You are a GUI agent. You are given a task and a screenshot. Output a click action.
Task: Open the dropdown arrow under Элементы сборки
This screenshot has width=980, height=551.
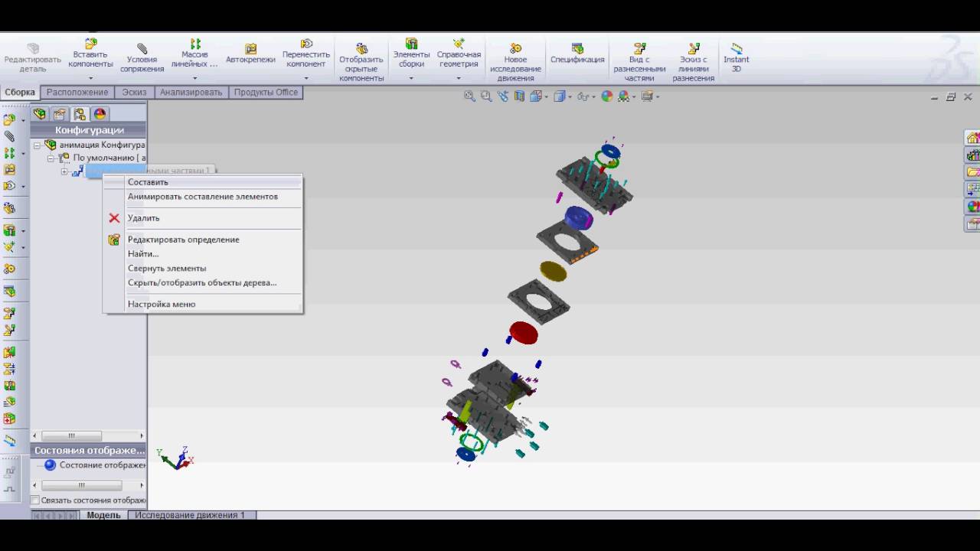point(411,78)
